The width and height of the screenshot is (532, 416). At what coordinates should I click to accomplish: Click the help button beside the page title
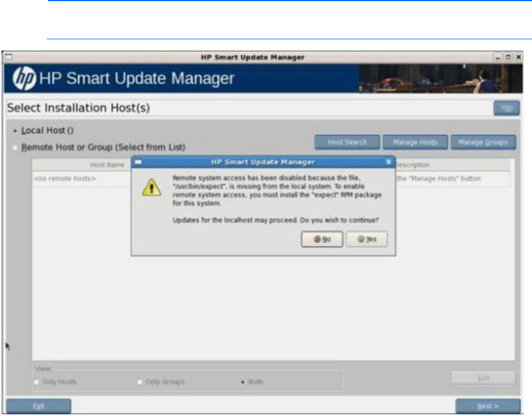[x=506, y=108]
